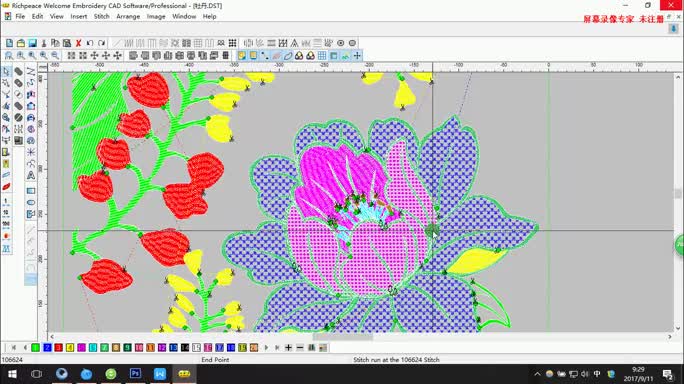
Task: Select black color 14 swatch
Action: tap(185, 347)
